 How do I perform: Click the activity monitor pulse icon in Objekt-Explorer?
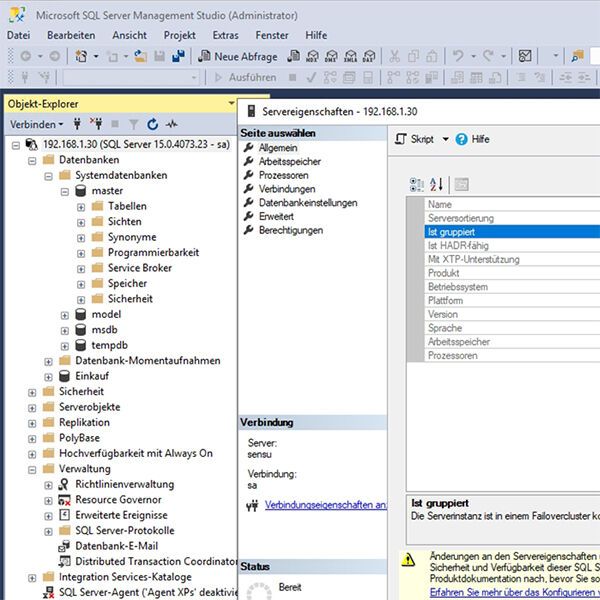click(172, 124)
